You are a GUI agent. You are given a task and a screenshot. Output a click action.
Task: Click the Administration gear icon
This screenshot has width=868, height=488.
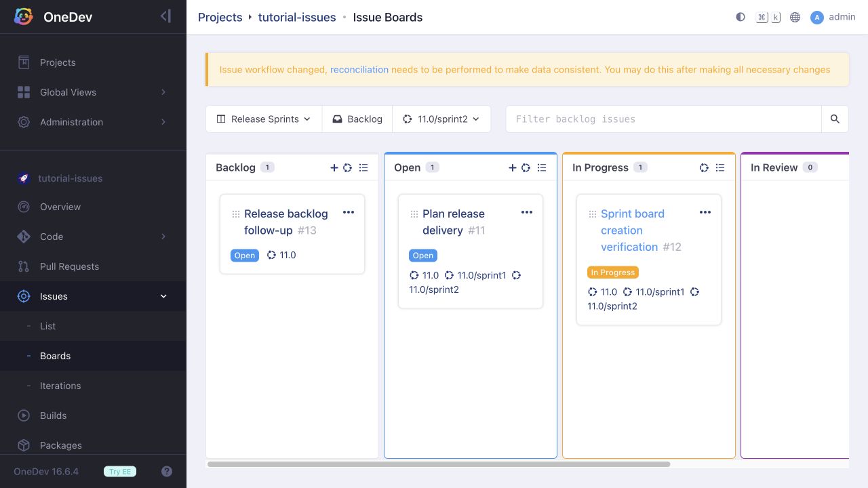[24, 122]
